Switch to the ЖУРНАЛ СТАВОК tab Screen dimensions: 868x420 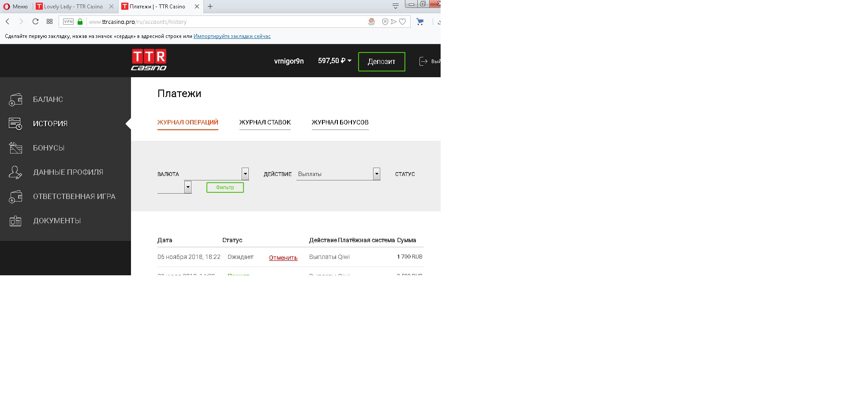[265, 123]
